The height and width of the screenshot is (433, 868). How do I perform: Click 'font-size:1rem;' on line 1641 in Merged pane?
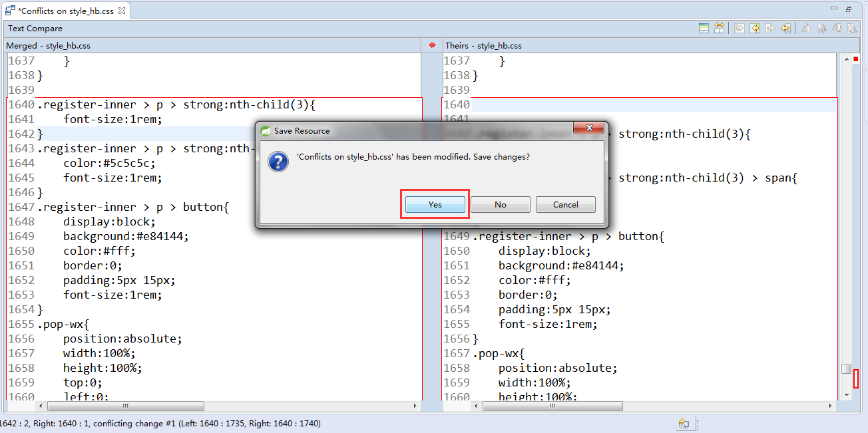pos(112,119)
